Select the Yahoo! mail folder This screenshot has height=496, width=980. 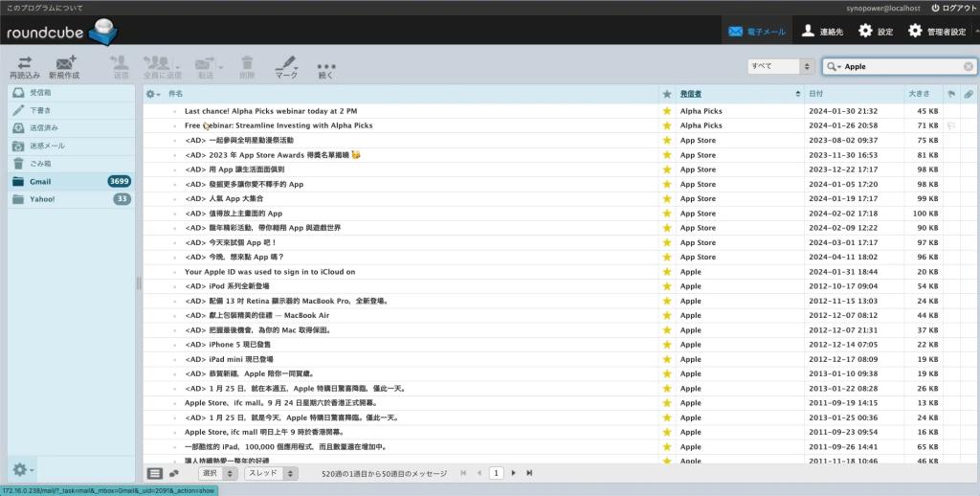coord(42,199)
